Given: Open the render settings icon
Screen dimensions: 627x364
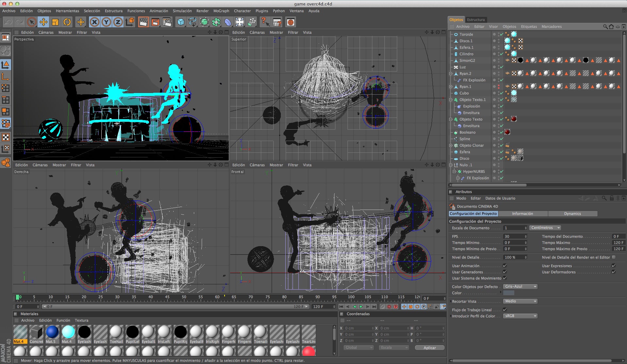Looking at the screenshot, I should (167, 22).
